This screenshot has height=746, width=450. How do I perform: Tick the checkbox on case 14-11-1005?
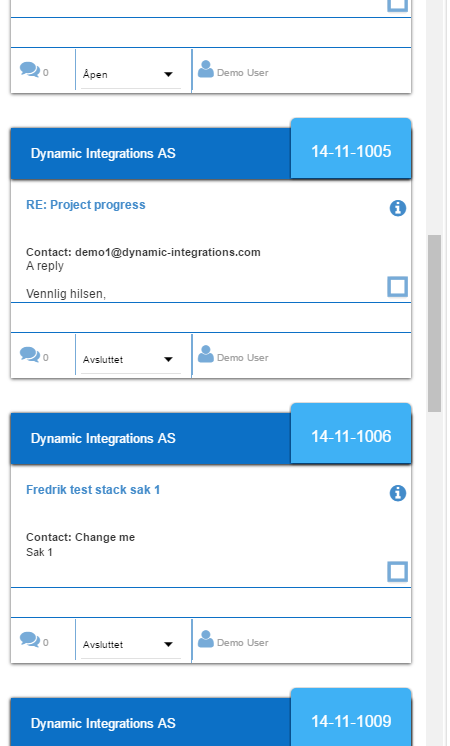tap(398, 287)
